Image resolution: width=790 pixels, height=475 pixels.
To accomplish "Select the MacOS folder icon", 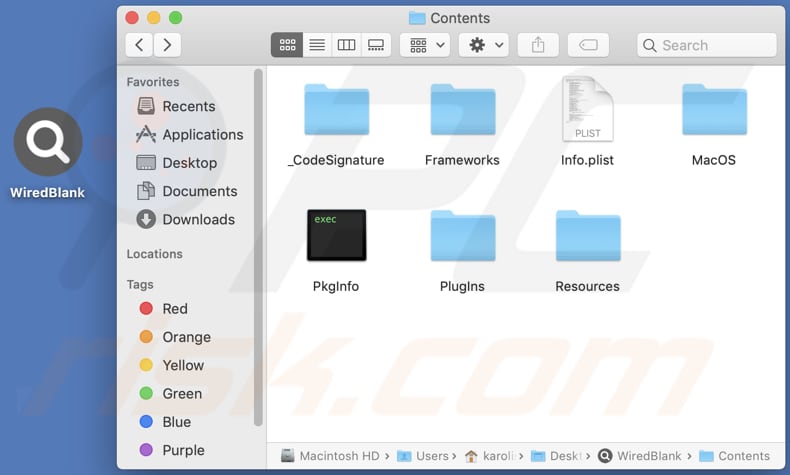I will pos(714,109).
